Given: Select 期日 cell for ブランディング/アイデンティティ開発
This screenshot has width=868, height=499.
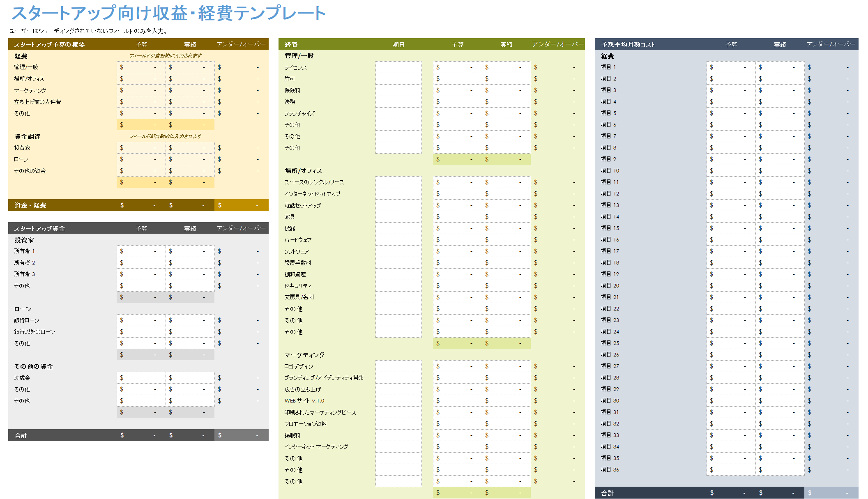Looking at the screenshot, I should [398, 378].
